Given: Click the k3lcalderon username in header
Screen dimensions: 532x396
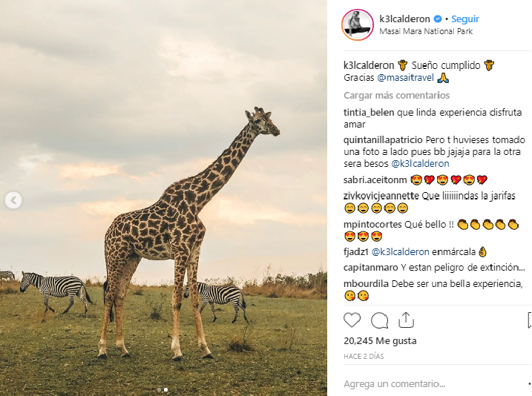Looking at the screenshot, I should 405,19.
